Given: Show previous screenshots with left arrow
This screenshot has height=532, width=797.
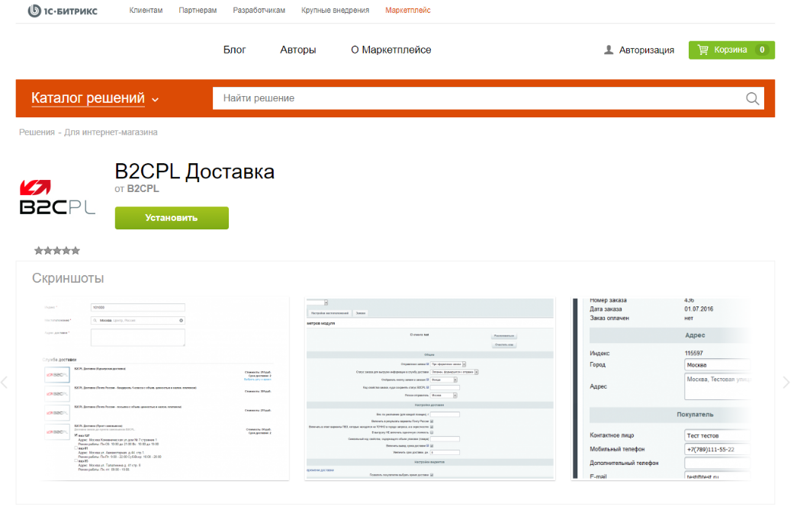Looking at the screenshot, I should coord(5,383).
